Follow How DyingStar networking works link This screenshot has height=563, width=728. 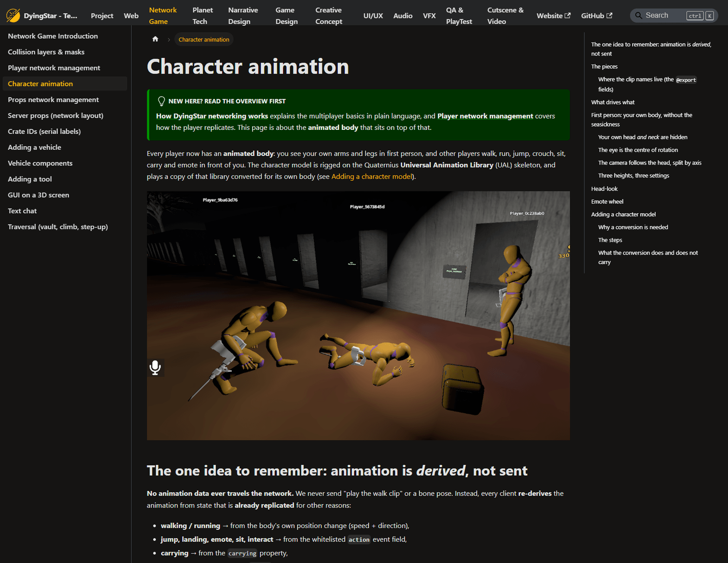click(x=212, y=116)
